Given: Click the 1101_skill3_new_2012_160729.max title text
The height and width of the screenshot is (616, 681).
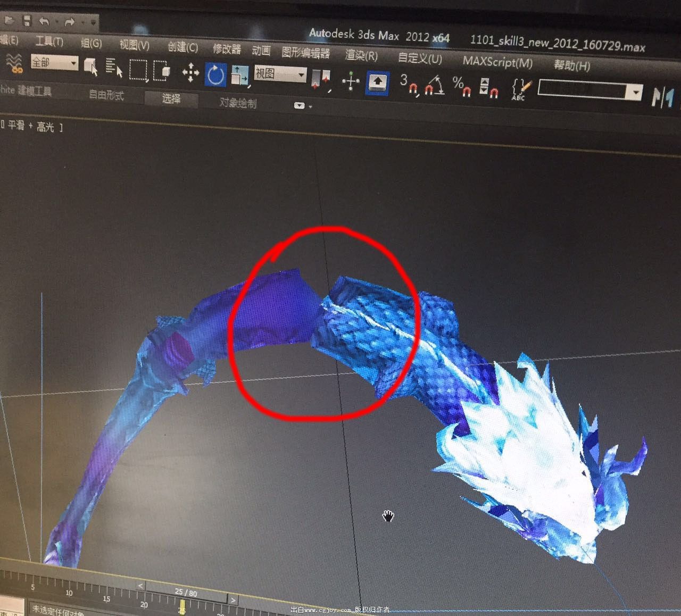Looking at the screenshot, I should 558,44.
